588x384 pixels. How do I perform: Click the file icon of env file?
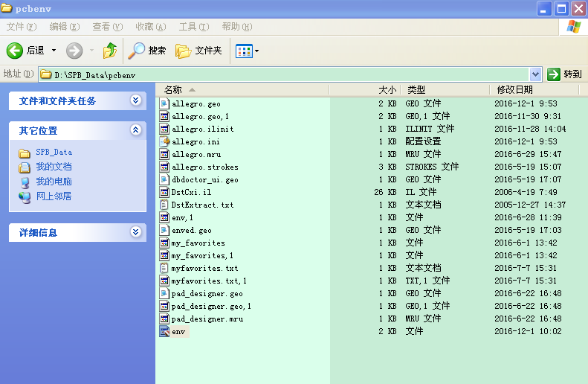(164, 331)
